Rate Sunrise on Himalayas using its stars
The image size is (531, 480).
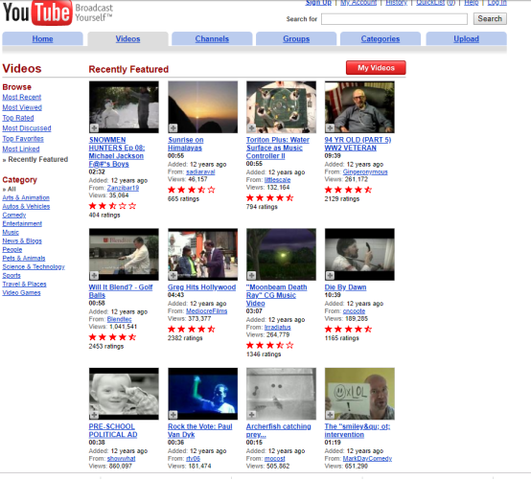point(192,189)
